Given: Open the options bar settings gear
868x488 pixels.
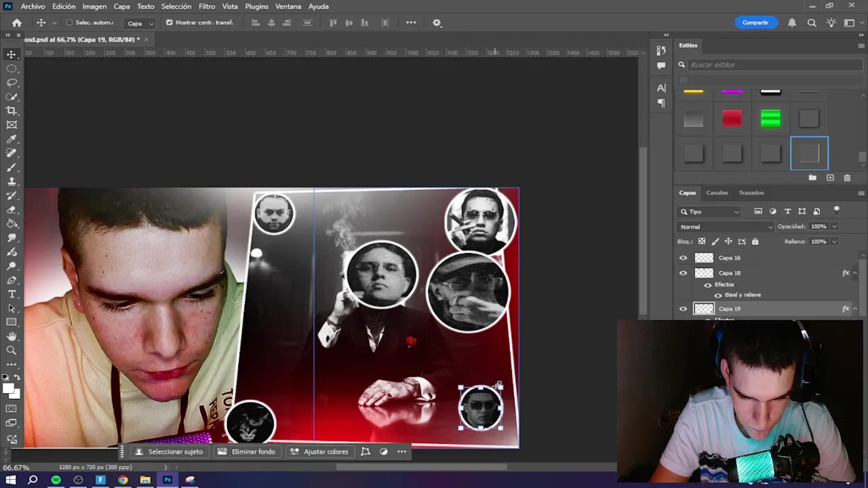Looking at the screenshot, I should pyautogui.click(x=437, y=22).
